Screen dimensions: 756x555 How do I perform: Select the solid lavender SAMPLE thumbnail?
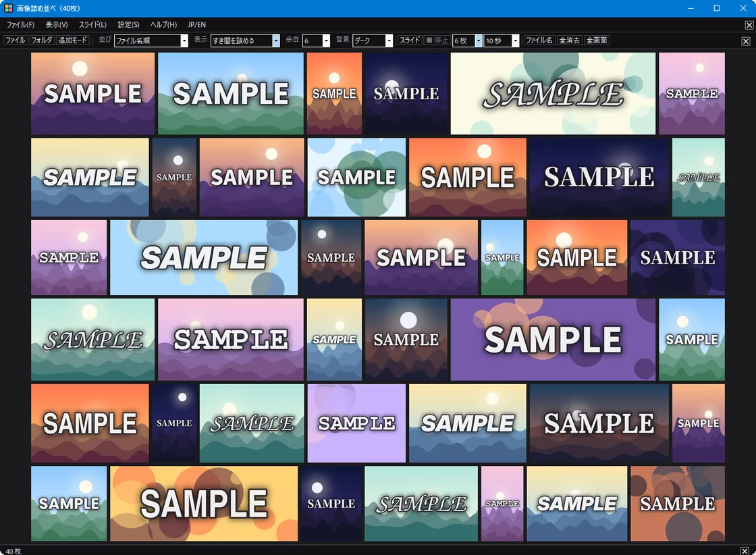(x=357, y=423)
